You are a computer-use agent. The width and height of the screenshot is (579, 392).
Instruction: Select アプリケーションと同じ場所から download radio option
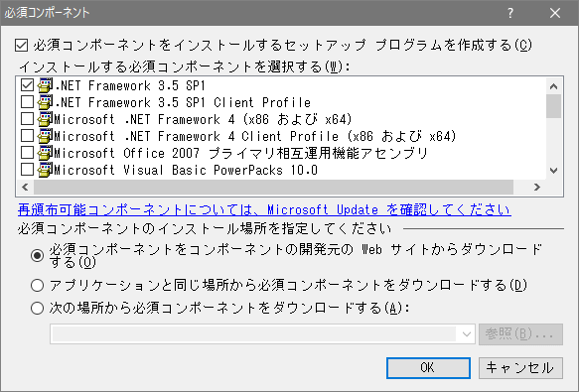[x=38, y=286]
